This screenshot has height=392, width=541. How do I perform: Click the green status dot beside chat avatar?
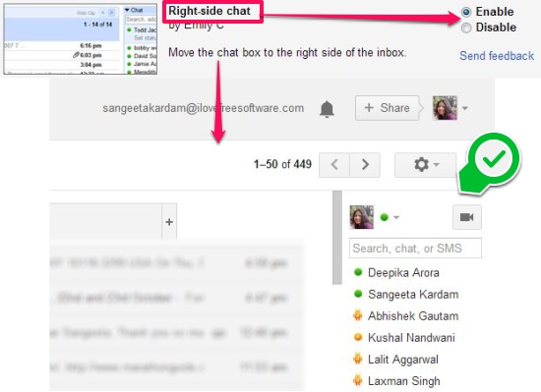385,217
